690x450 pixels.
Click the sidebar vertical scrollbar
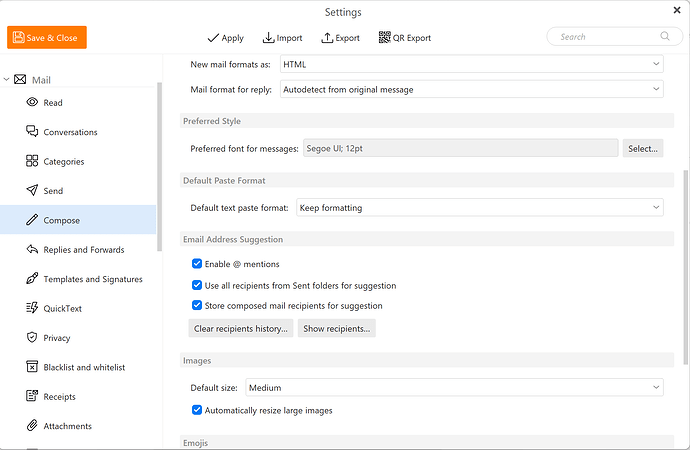click(159, 167)
